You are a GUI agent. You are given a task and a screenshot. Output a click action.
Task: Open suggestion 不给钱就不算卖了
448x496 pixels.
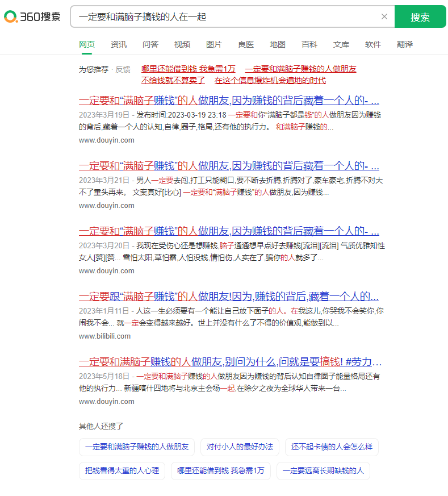173,80
